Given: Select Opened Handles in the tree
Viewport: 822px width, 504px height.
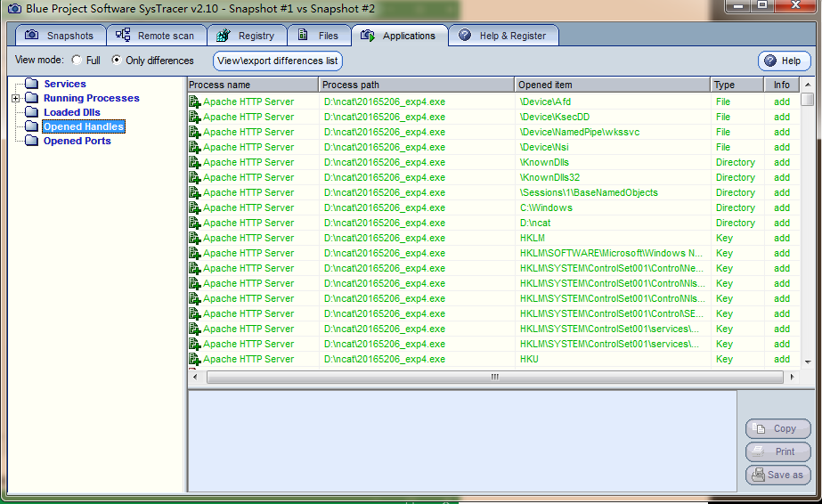Looking at the screenshot, I should (x=84, y=126).
